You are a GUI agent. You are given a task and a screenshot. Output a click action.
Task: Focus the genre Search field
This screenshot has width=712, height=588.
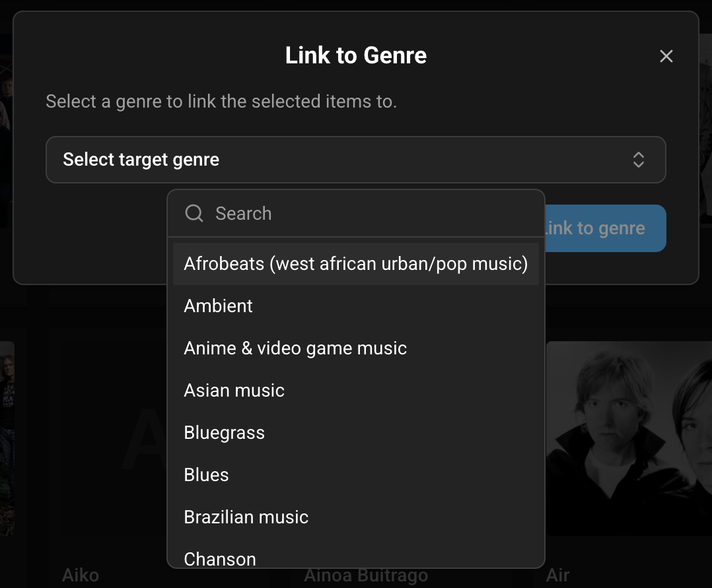[370, 213]
